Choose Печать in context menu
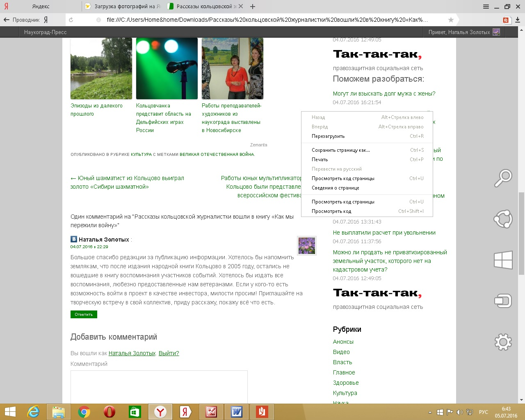Viewport: 525px width, 420px height. [367, 160]
